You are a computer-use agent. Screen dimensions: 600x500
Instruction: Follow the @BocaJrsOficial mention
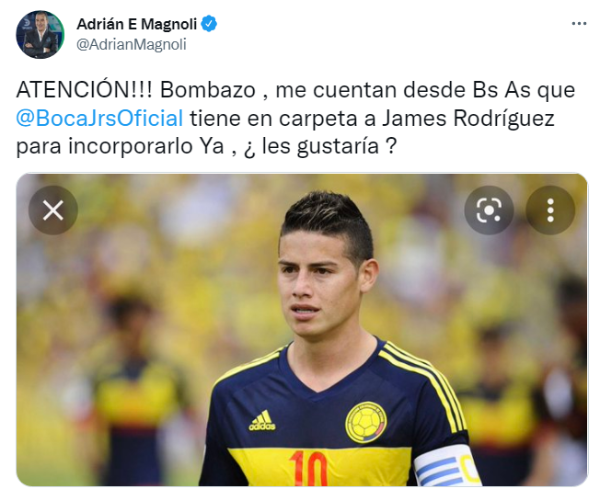[x=99, y=118]
